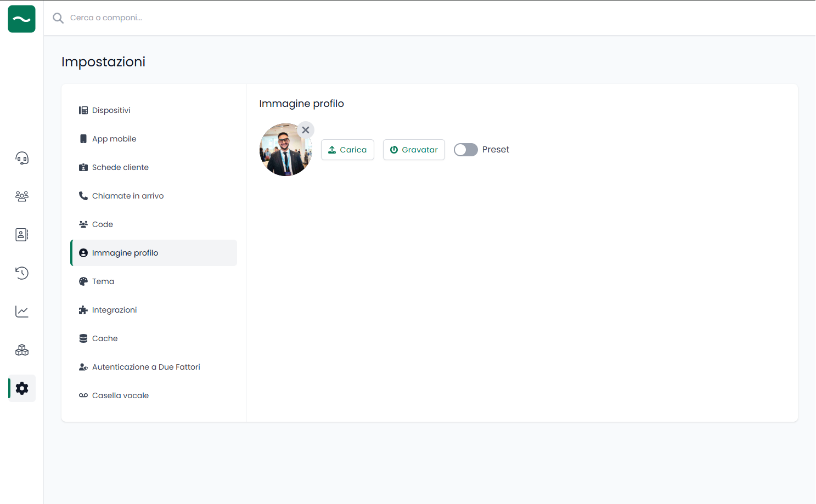The width and height of the screenshot is (816, 504).
Task: Go to Schede cliente settings
Action: tap(120, 167)
